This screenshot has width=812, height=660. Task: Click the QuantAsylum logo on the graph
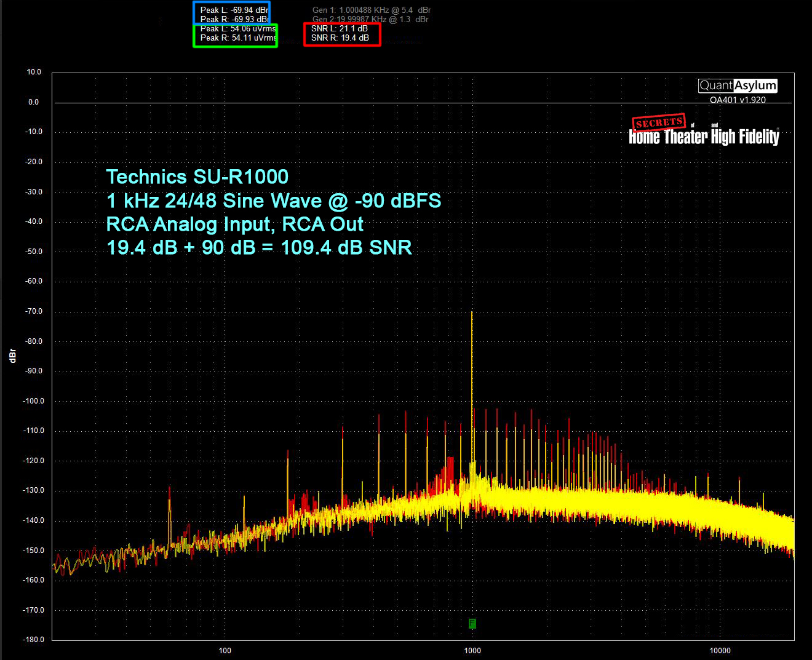738,85
